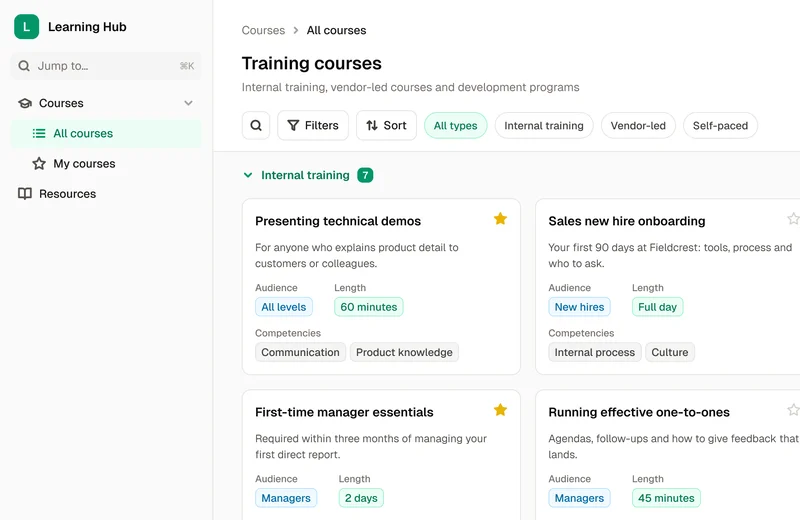This screenshot has height=520, width=800.
Task: Click the Presenting technical demos description text
Action: pyautogui.click(x=357, y=255)
